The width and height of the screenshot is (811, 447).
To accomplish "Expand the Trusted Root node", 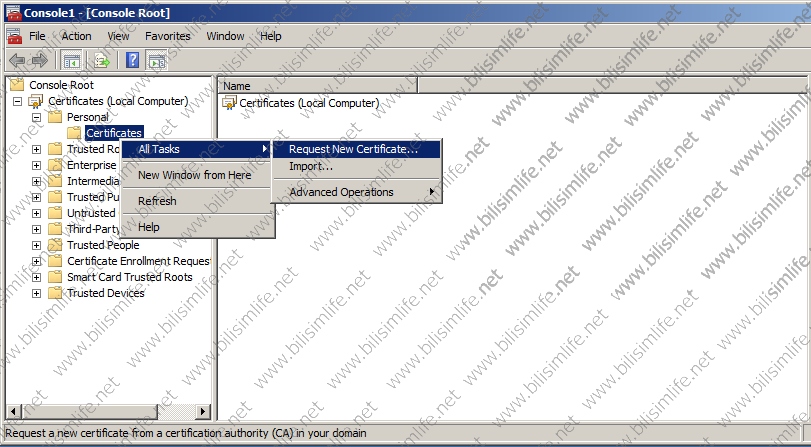I will click(x=36, y=150).
